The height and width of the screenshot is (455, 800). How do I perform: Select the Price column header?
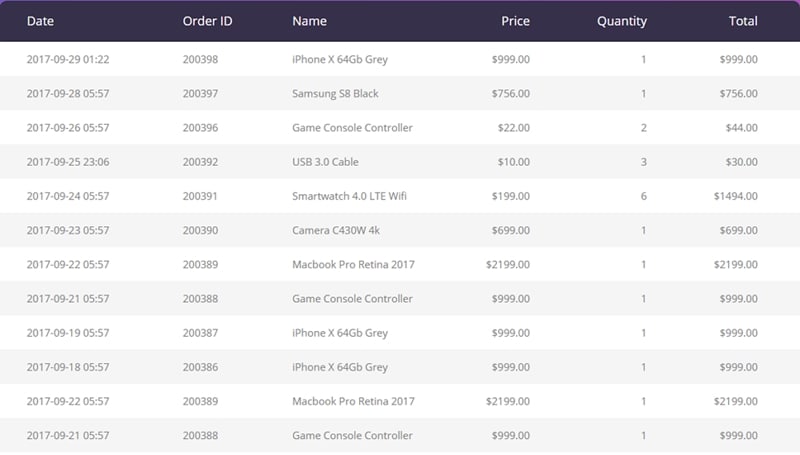click(515, 21)
